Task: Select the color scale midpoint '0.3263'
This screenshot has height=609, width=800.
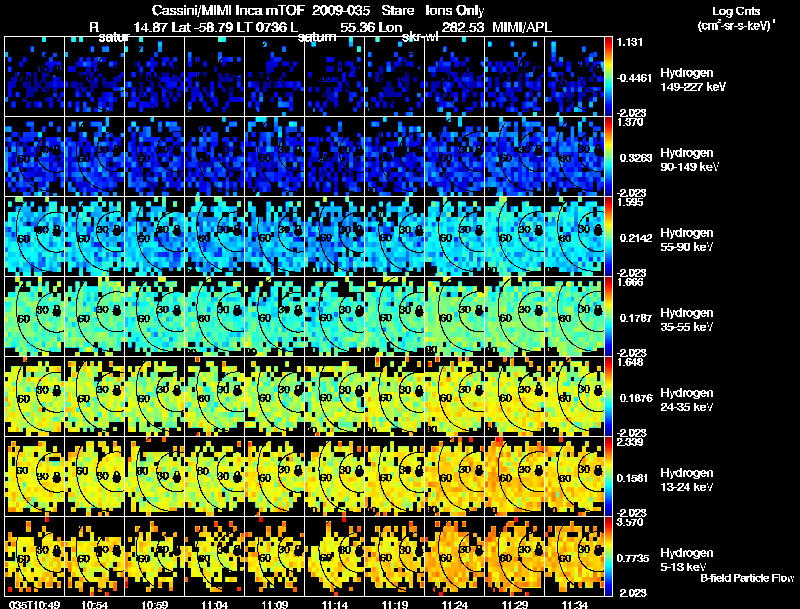Action: pos(636,158)
